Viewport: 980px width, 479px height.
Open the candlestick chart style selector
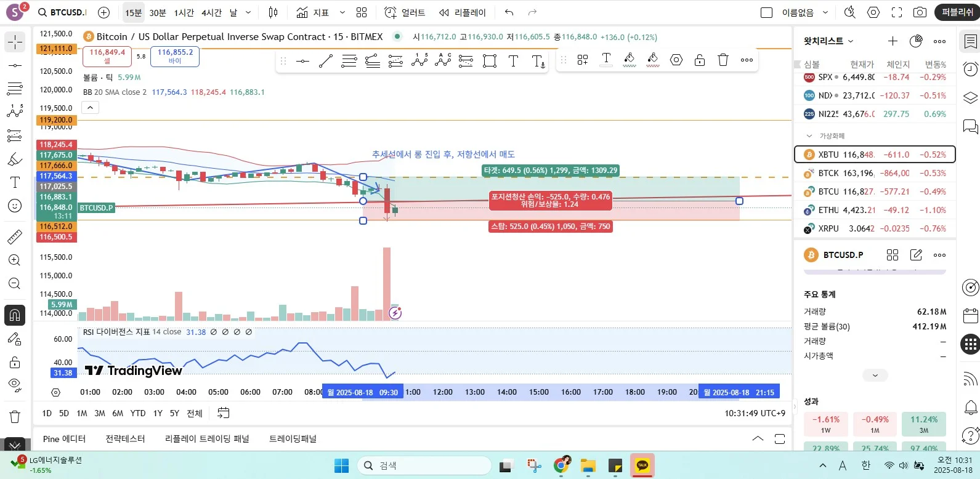pyautogui.click(x=273, y=12)
